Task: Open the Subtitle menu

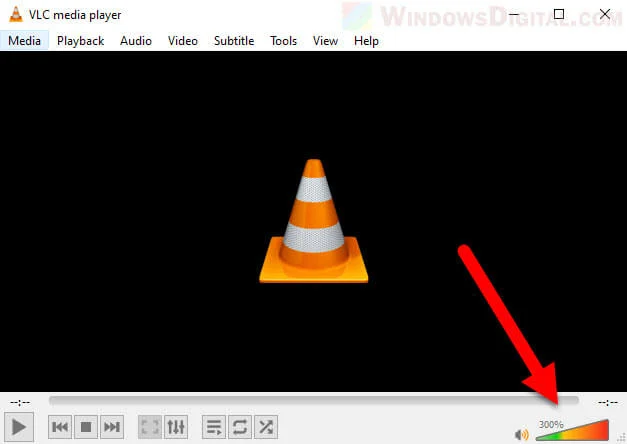Action: point(234,41)
